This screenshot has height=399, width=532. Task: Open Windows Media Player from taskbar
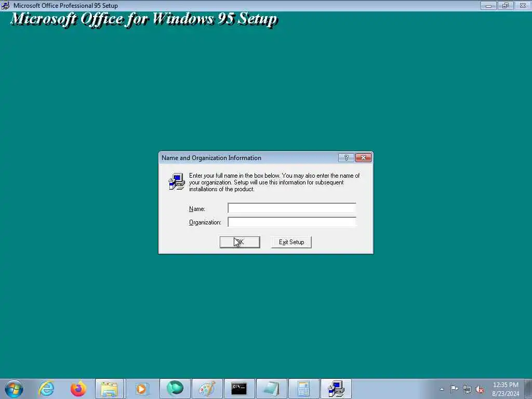pyautogui.click(x=141, y=389)
